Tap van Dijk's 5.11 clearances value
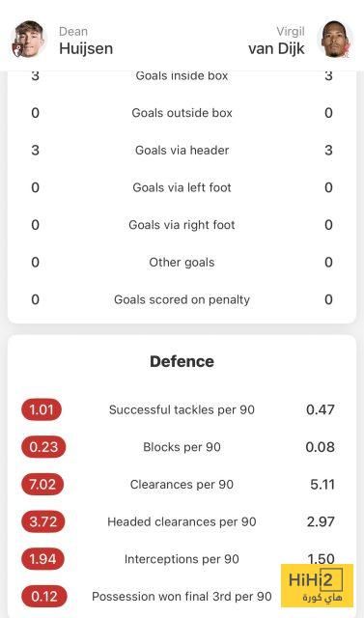Screen dimensions: 364x618 click(x=322, y=484)
